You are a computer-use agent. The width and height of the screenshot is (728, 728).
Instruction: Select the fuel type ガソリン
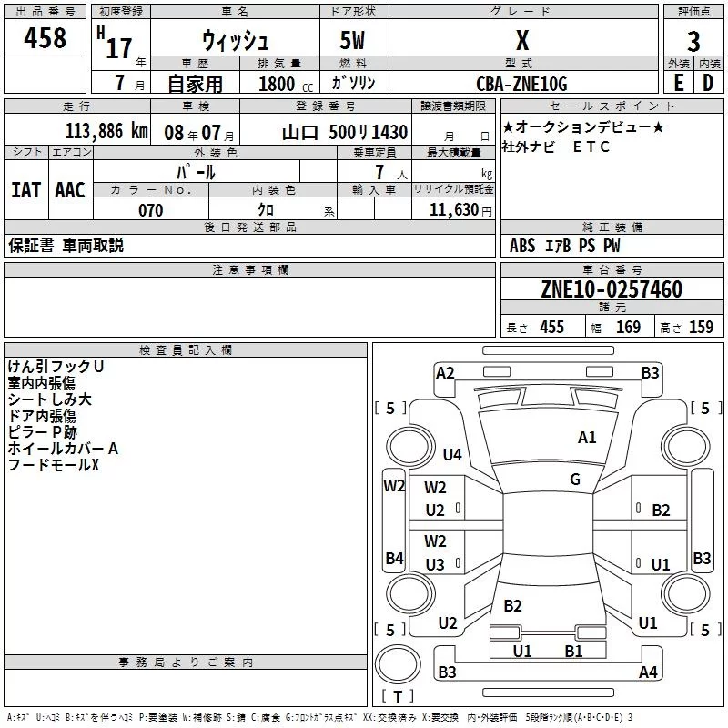[x=353, y=83]
